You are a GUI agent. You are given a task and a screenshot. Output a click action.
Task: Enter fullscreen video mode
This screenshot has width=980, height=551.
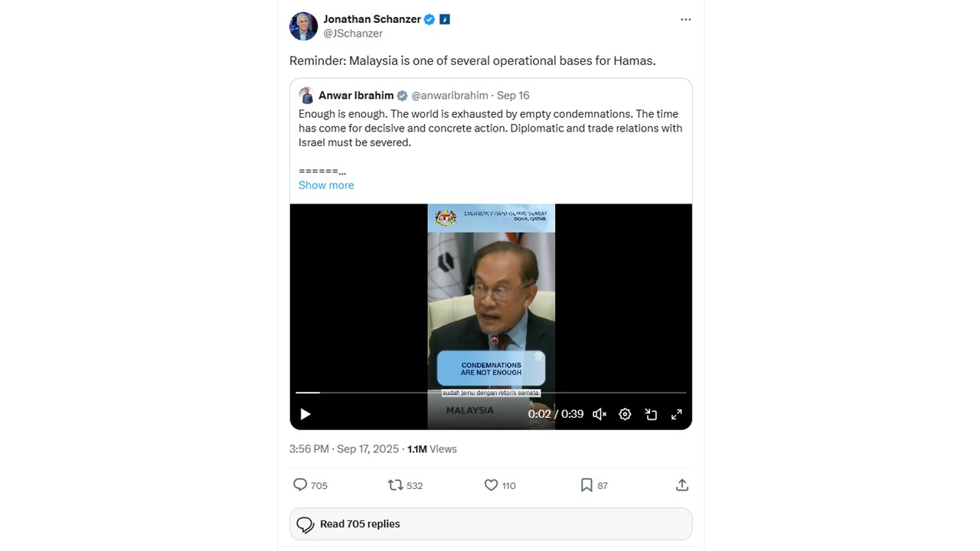tap(677, 414)
